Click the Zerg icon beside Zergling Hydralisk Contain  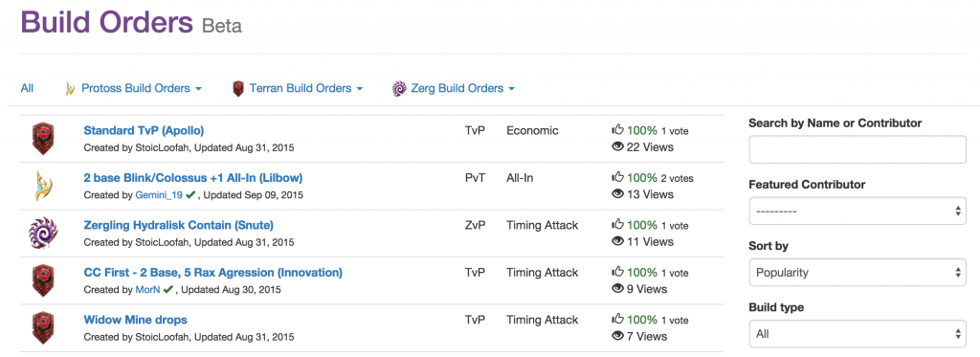tap(43, 234)
